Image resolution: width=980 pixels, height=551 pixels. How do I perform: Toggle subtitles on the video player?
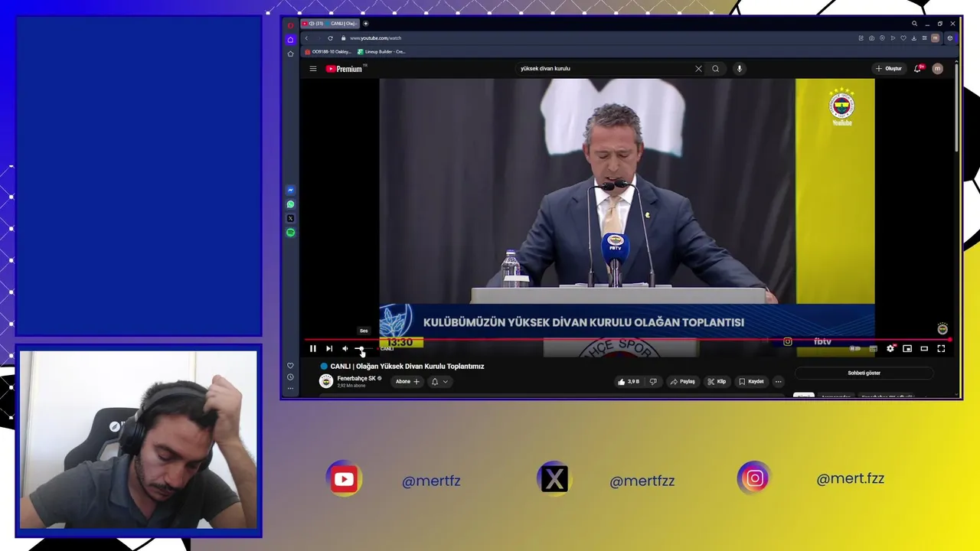[874, 348]
